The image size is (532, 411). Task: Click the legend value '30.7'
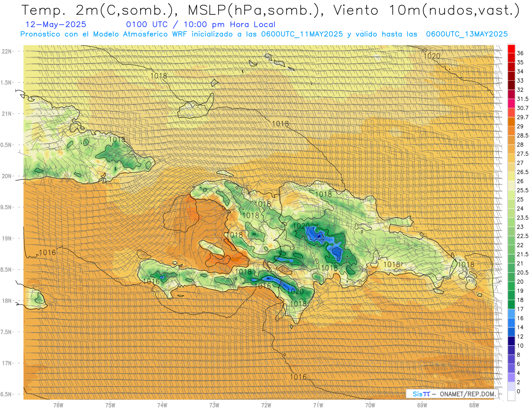pos(522,108)
